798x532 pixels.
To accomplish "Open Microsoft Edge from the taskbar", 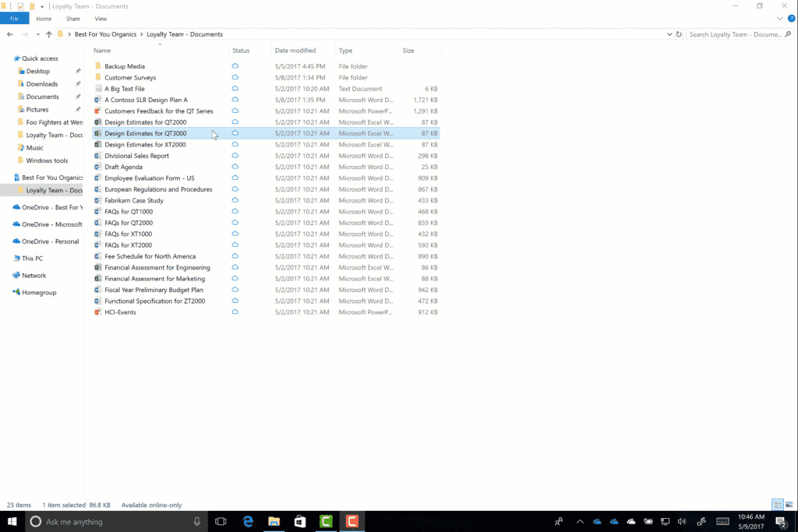I will pos(248,522).
